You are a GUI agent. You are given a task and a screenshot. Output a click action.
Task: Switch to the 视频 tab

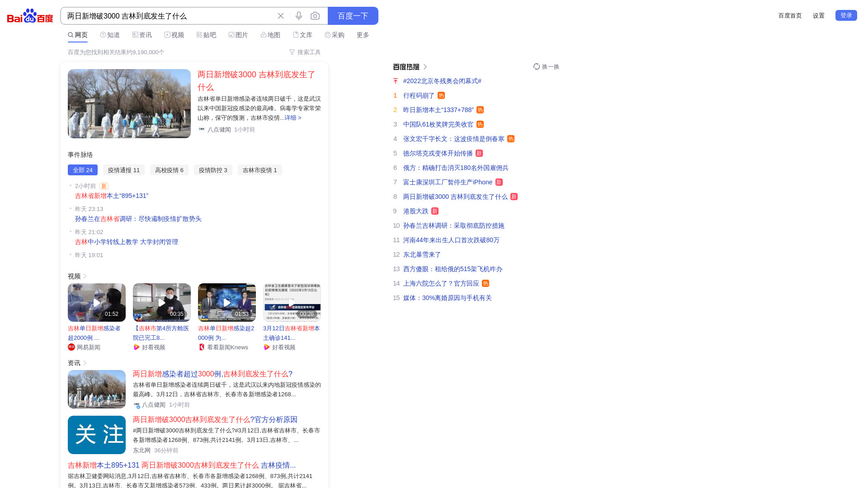(174, 35)
